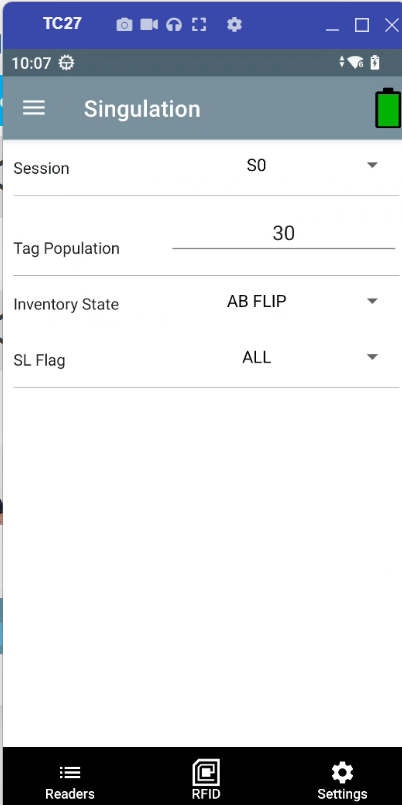Click the fullscreen icon in title bar
This screenshot has width=402, height=805.
point(199,25)
